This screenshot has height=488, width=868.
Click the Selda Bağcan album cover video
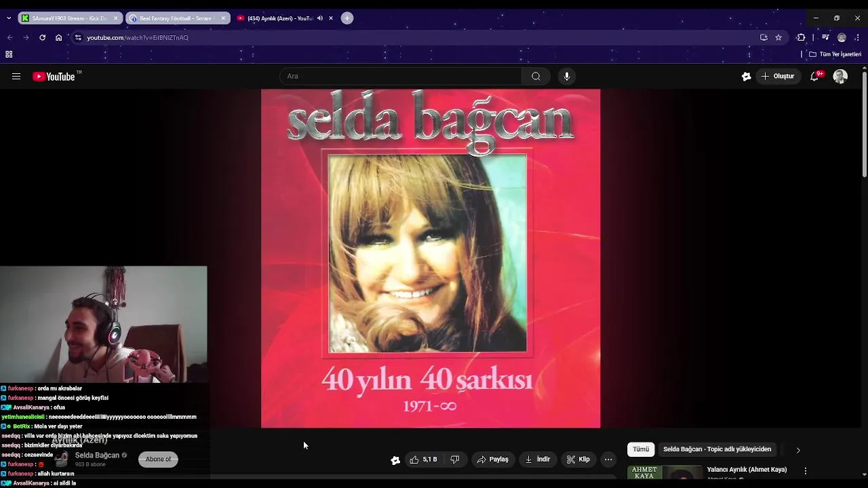(x=431, y=258)
